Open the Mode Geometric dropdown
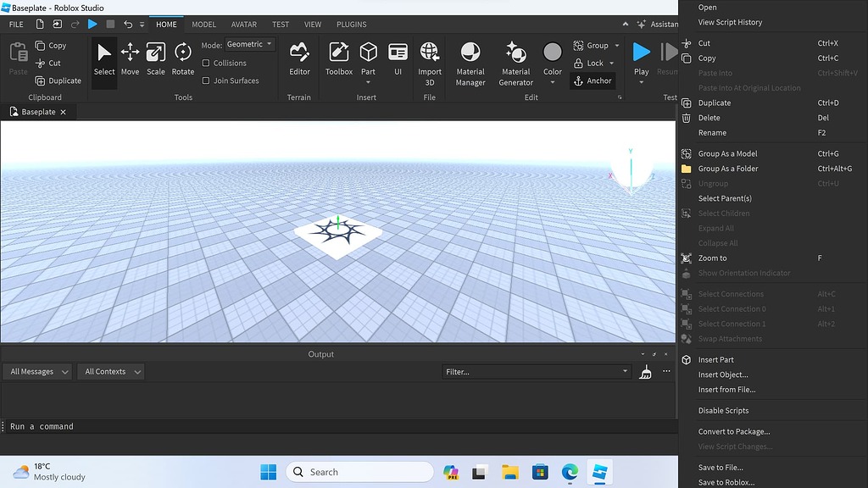This screenshot has height=488, width=868. coord(250,45)
